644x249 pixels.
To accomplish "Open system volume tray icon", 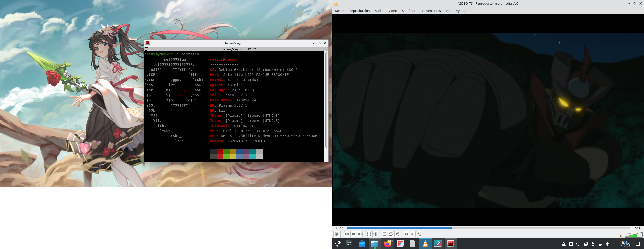I will (x=607, y=244).
